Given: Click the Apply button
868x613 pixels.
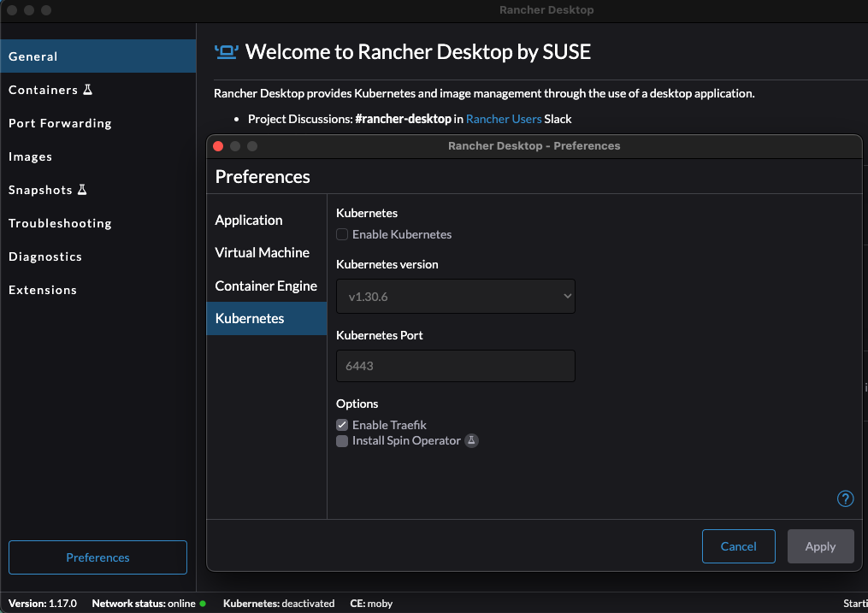Looking at the screenshot, I should click(x=820, y=546).
